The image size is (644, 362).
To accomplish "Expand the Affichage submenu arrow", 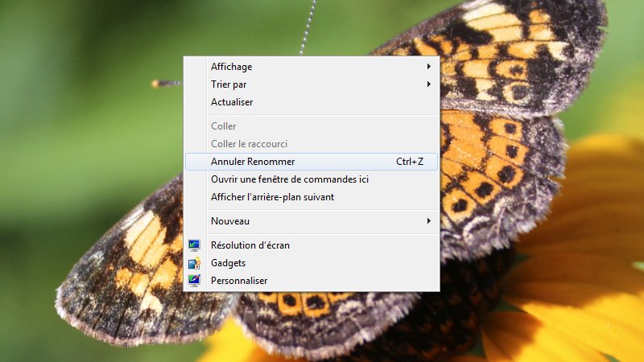I will 428,67.
